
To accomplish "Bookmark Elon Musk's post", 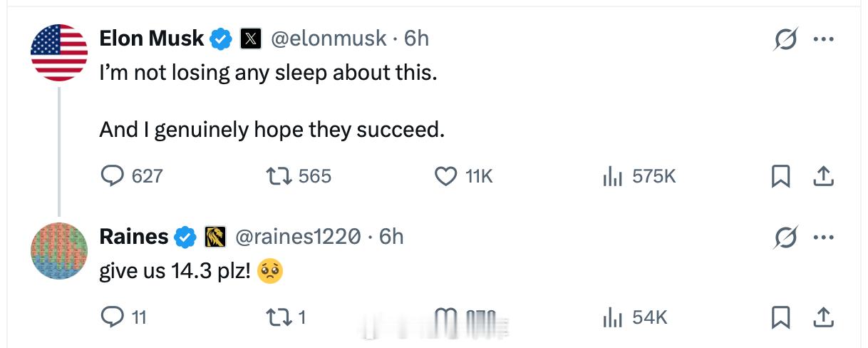I will click(x=780, y=175).
